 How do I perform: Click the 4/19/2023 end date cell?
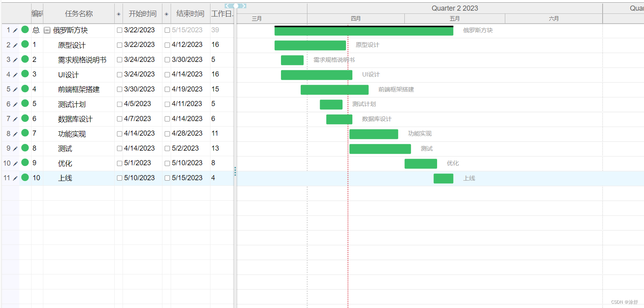187,89
